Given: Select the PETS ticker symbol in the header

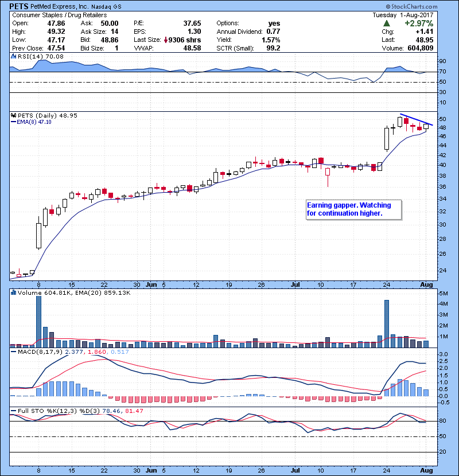Looking at the screenshot, I should tap(19, 6).
